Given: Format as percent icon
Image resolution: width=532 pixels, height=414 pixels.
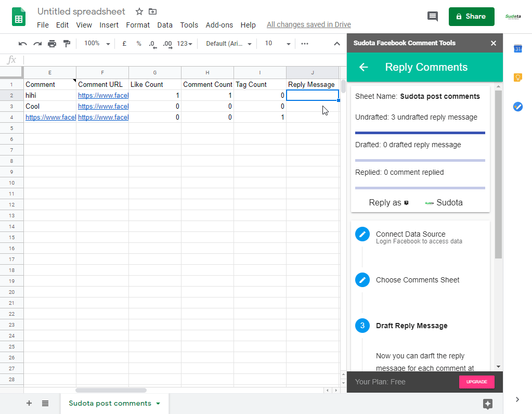Looking at the screenshot, I should tap(139, 44).
